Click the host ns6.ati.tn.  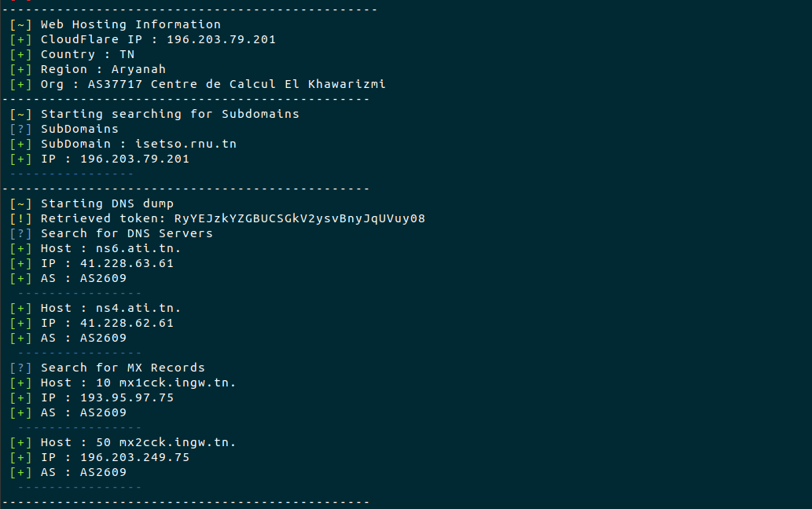coord(138,248)
